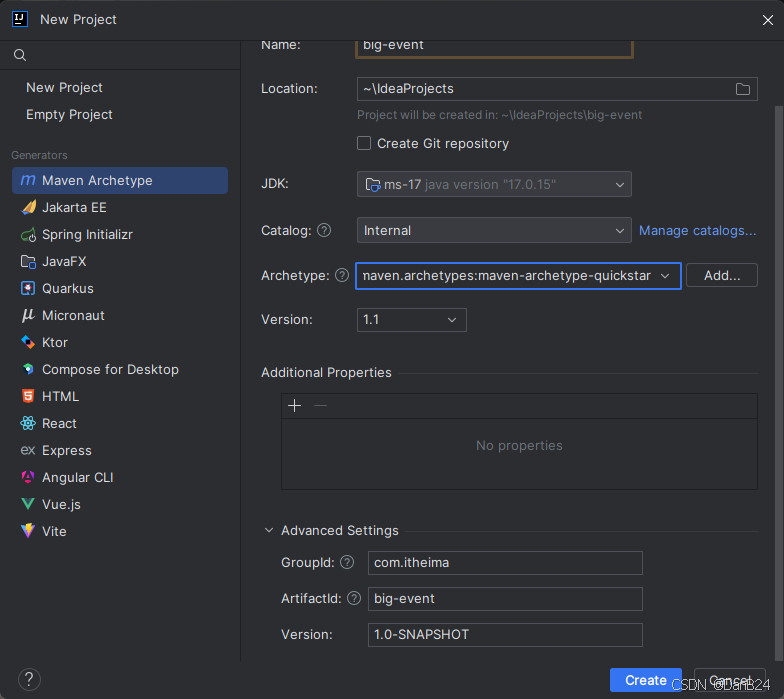Click the Angular CLI icon

28,477
